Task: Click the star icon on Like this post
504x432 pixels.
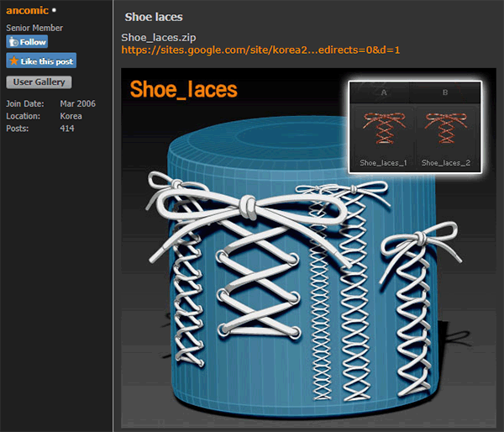Action: (13, 61)
